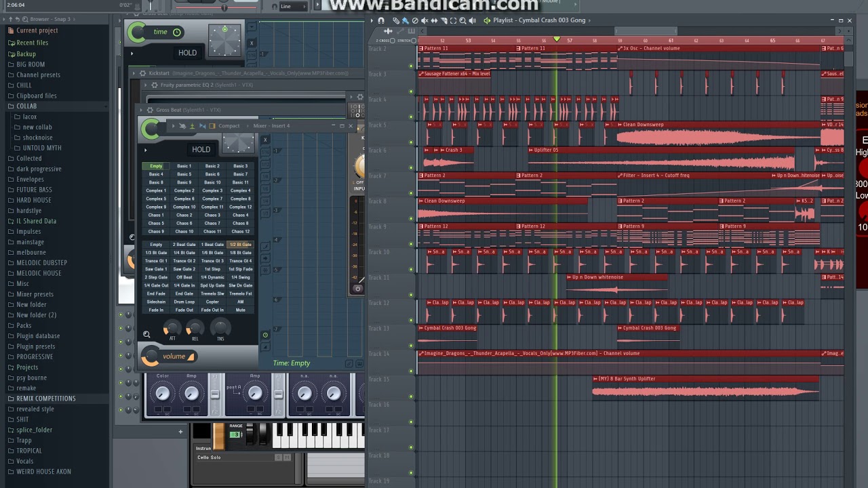Click the time section label in rear Gross Beat
Screen dimensions: 868x488
[x=160, y=32]
